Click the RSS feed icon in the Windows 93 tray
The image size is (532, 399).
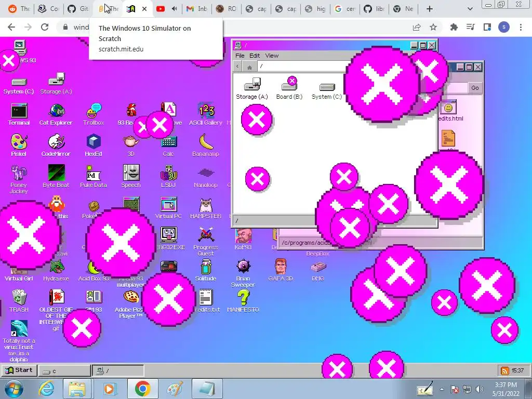tap(505, 371)
